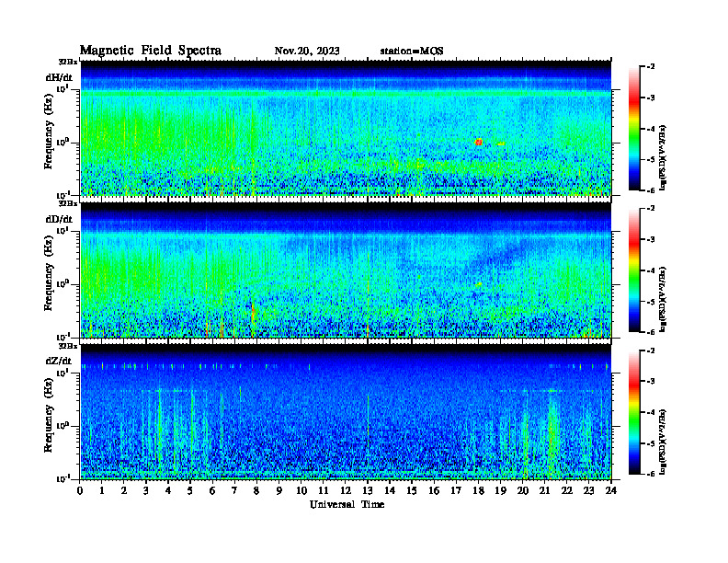Click the log(PSD) label beside dH/dt colorbar
This screenshot has width=728, height=563.
[x=663, y=157]
